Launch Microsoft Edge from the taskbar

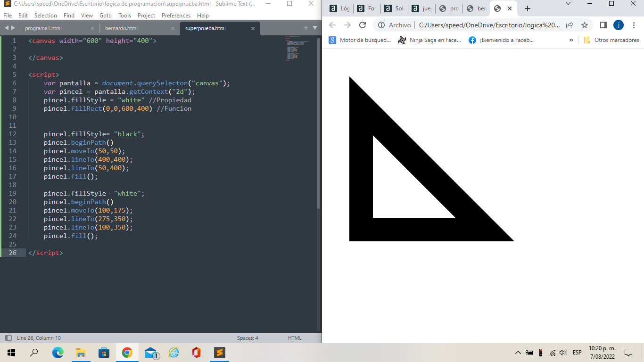58,353
